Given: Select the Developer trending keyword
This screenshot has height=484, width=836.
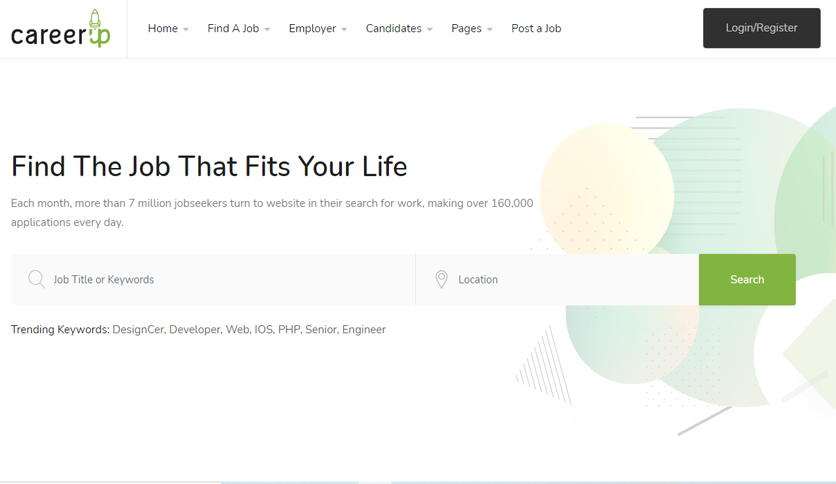Looking at the screenshot, I should (x=195, y=329).
